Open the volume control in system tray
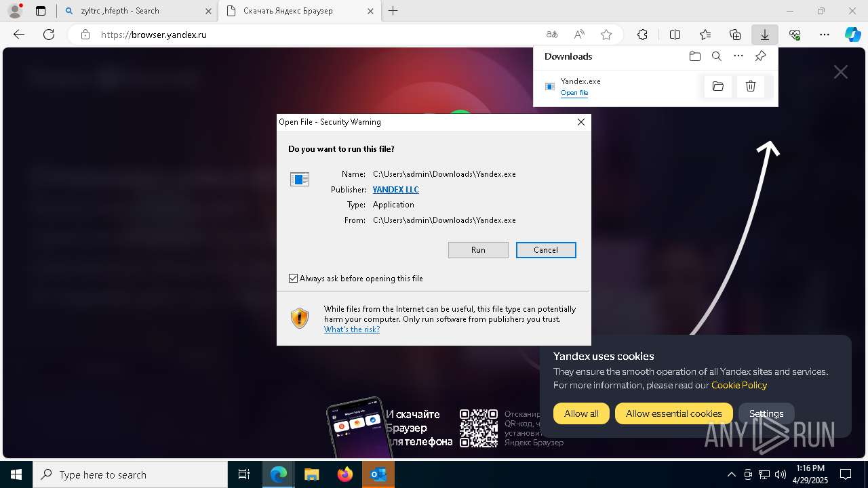The image size is (868, 488). (x=781, y=474)
